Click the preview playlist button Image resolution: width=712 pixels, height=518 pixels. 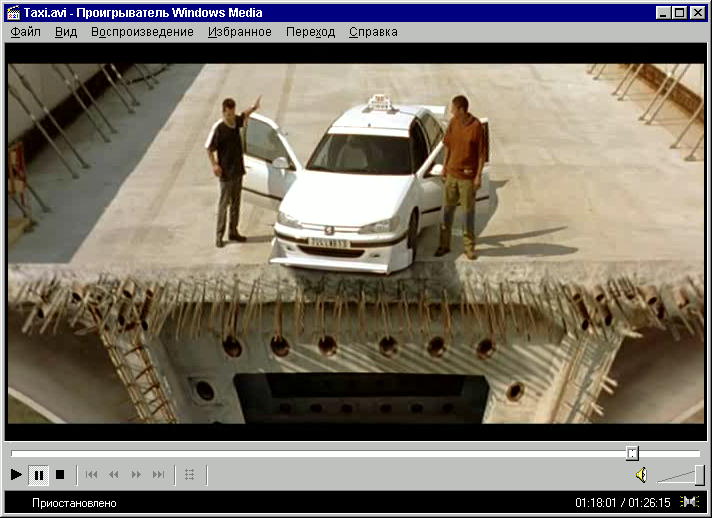[190, 475]
